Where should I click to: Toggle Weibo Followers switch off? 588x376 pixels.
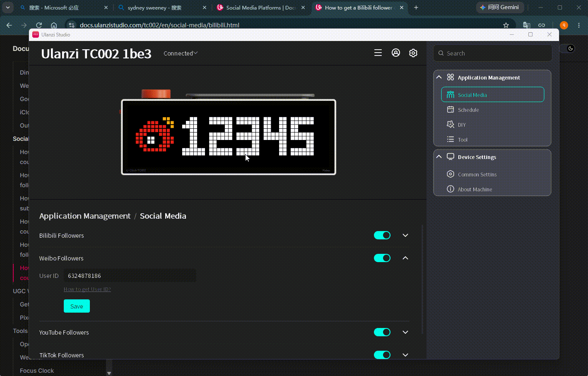point(382,258)
